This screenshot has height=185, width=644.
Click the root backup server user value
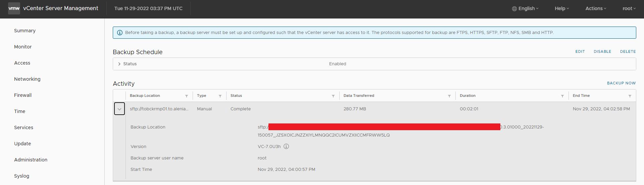(262, 158)
